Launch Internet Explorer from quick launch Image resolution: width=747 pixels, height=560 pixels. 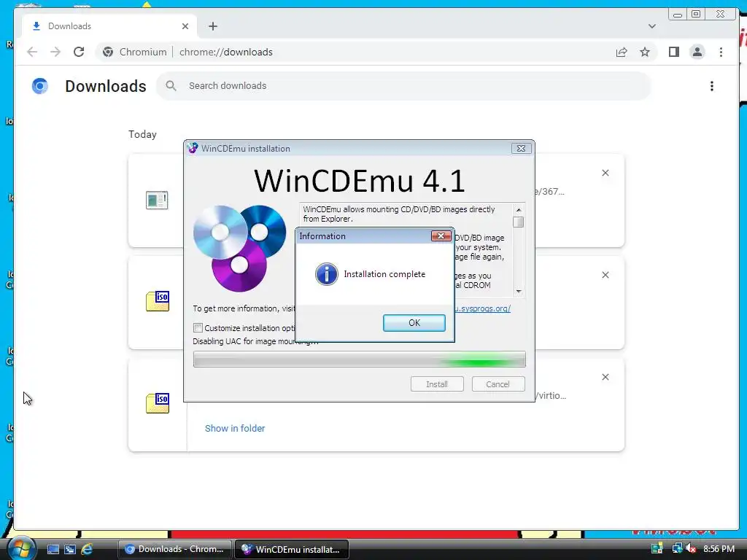pos(87,549)
